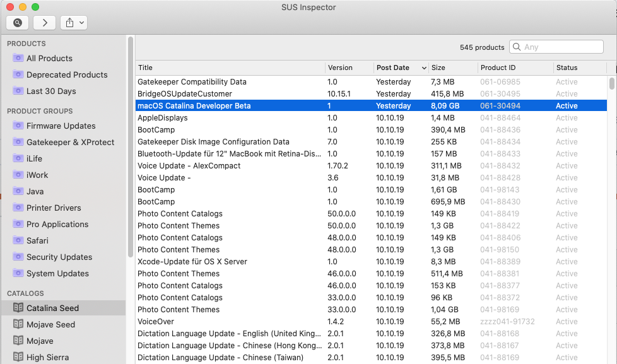Click the product list vertical scrollbar

[611, 83]
